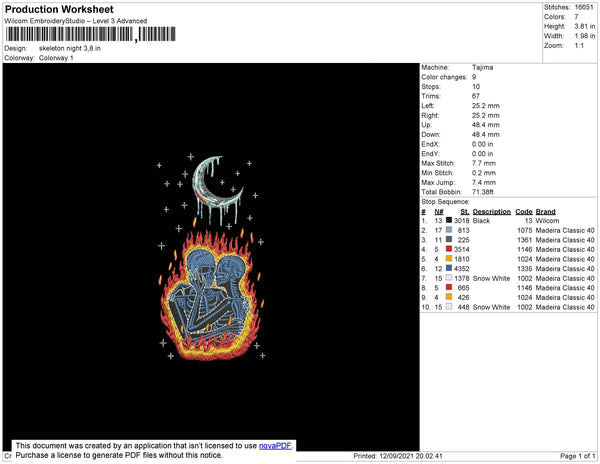The width and height of the screenshot is (600, 464).
Task: Click the orange color swatch in row 5
Action: coord(449,259)
